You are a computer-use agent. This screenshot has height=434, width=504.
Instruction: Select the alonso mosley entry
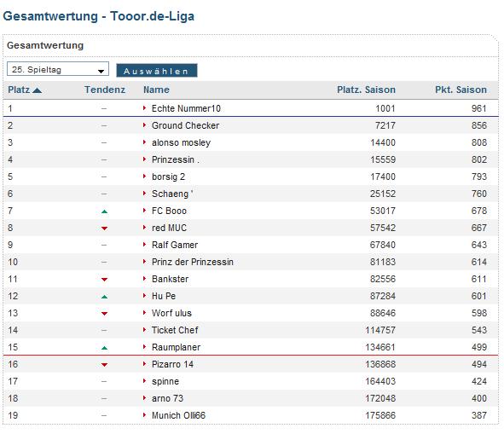tap(181, 142)
